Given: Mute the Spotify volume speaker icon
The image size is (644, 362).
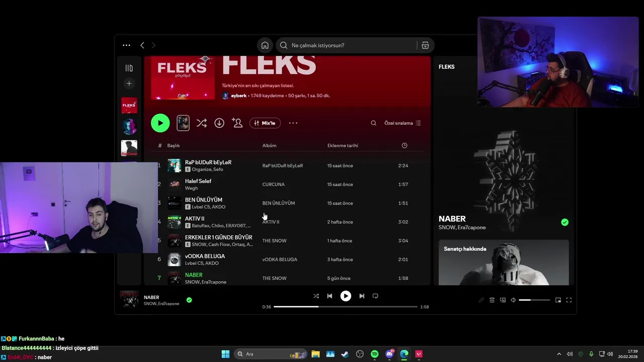Looking at the screenshot, I should (x=513, y=300).
